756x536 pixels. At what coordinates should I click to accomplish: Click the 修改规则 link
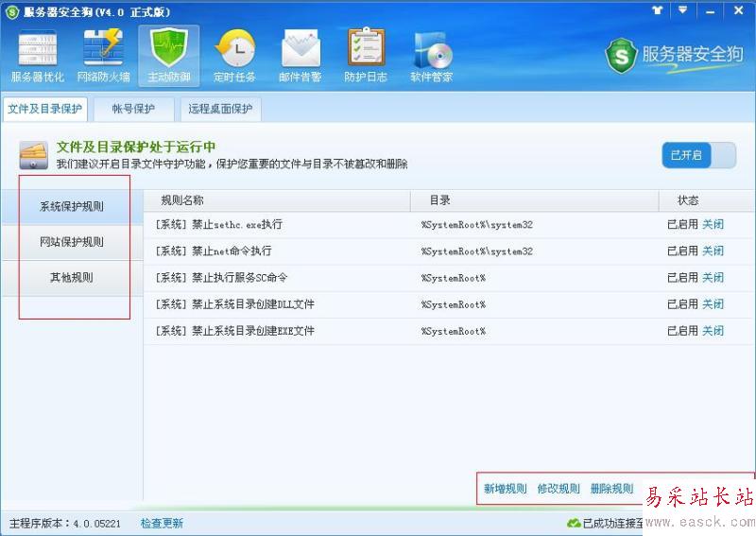tap(558, 489)
